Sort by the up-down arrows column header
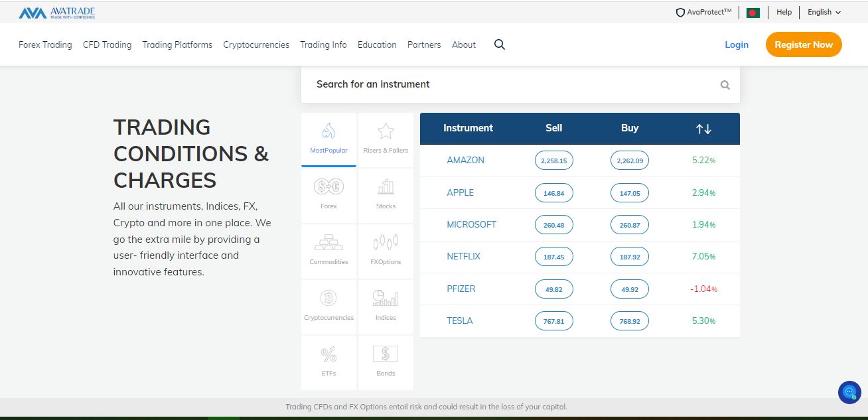This screenshot has height=420, width=868. coord(703,129)
